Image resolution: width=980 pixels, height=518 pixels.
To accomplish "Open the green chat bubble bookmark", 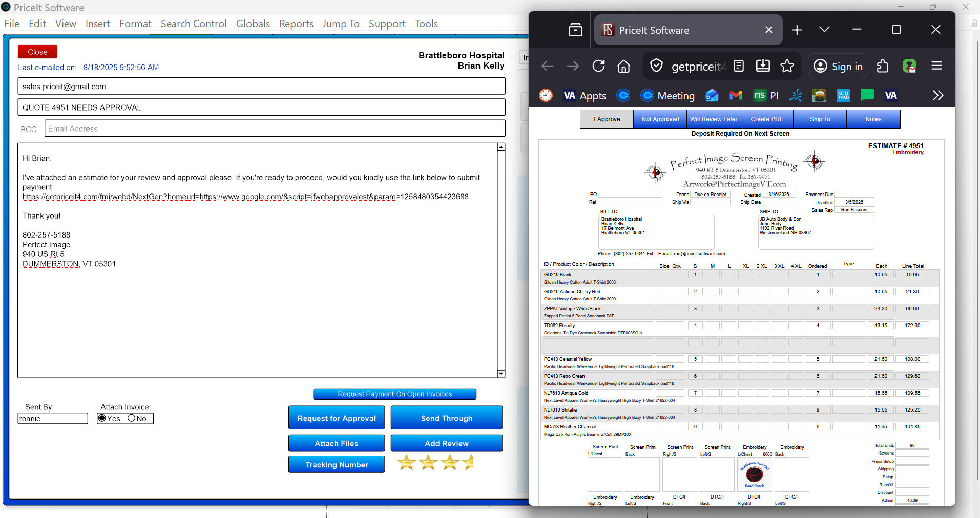I will point(867,95).
